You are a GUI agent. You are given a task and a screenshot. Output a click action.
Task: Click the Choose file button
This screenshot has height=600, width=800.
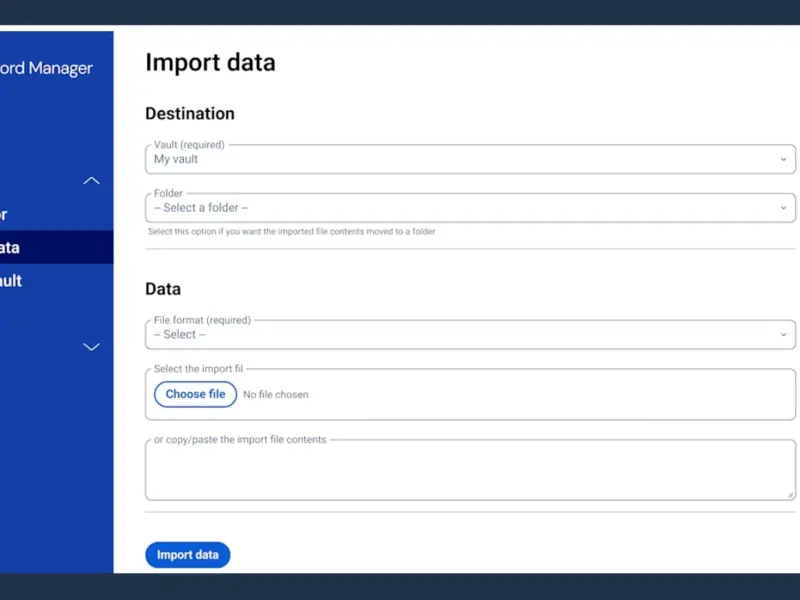195,394
